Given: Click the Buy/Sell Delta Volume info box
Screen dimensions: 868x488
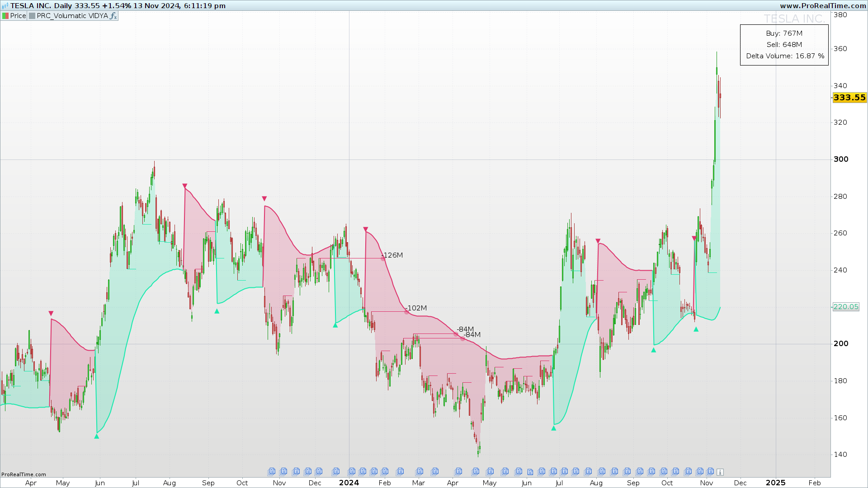Looking at the screenshot, I should click(784, 45).
